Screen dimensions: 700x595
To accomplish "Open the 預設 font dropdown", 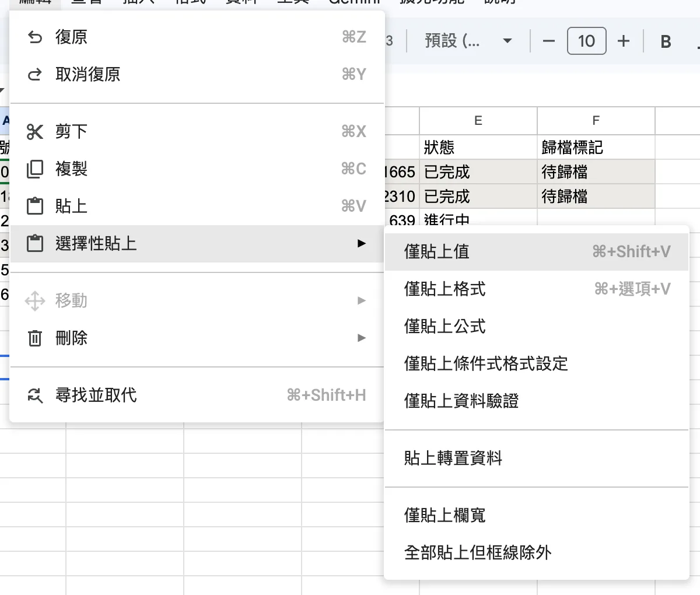I will point(468,41).
